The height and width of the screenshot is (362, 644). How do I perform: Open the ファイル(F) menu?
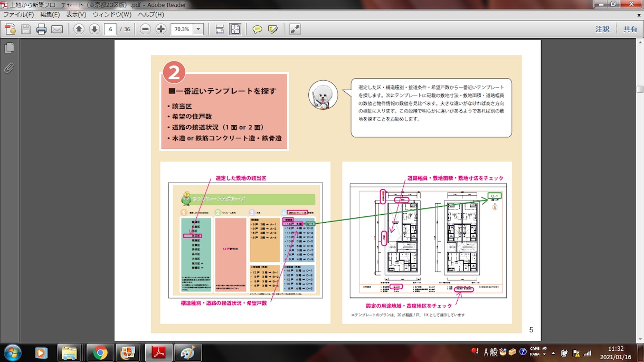click(x=18, y=15)
